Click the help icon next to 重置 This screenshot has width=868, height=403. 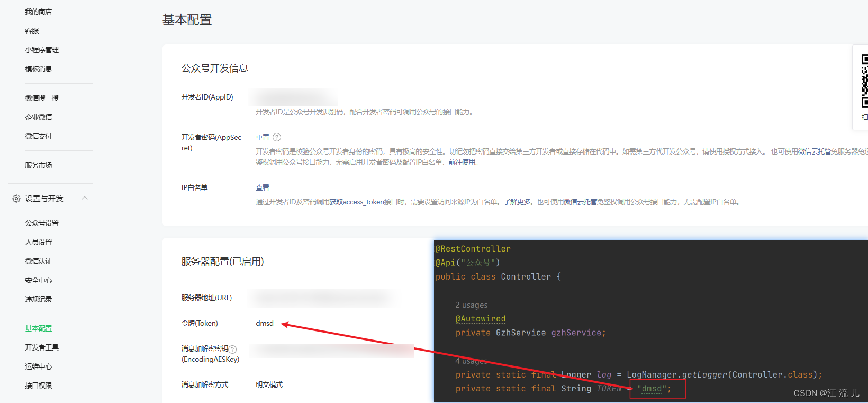277,137
